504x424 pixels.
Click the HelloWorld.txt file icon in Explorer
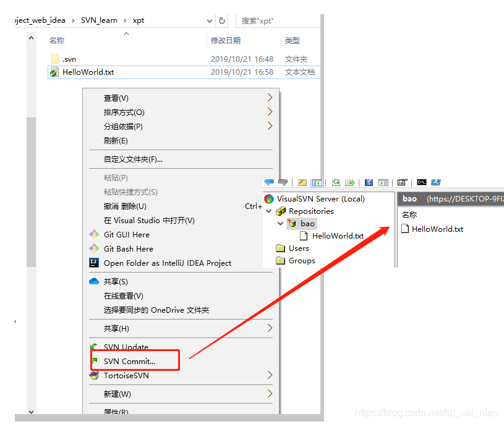click(54, 72)
